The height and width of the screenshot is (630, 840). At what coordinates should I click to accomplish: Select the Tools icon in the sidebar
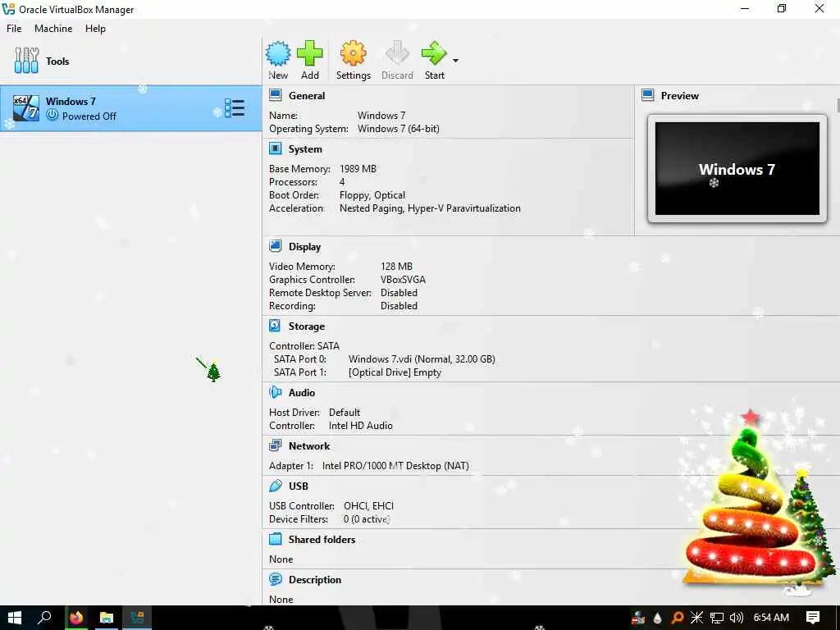pyautogui.click(x=26, y=61)
